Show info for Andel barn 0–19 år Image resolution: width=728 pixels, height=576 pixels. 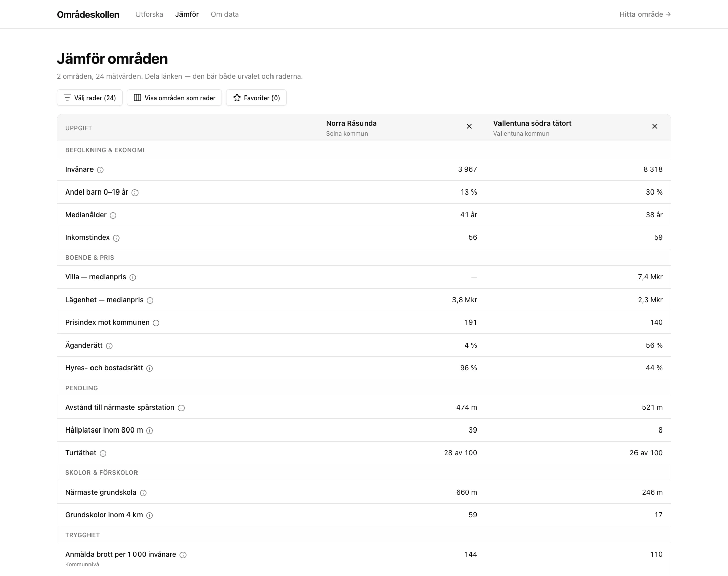(x=135, y=193)
